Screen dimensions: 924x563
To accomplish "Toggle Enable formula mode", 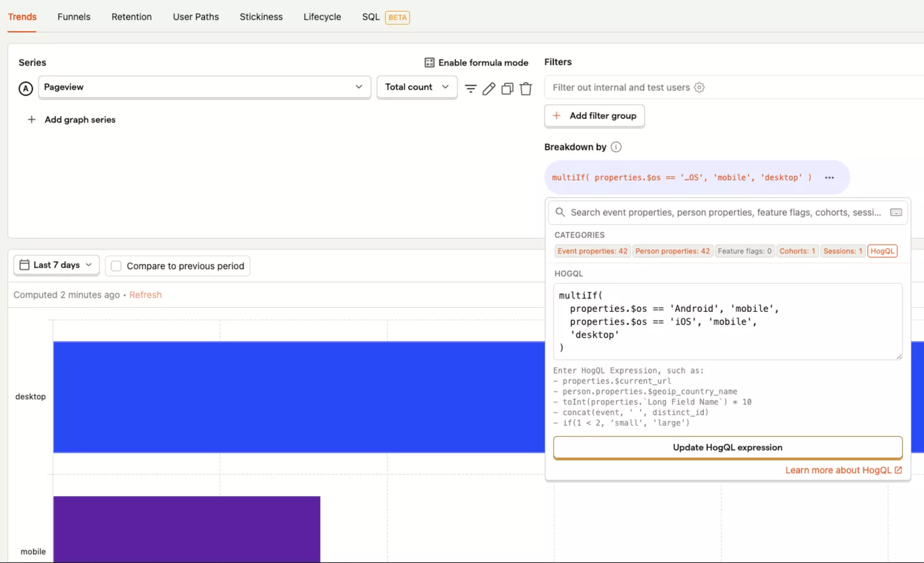I will (476, 62).
